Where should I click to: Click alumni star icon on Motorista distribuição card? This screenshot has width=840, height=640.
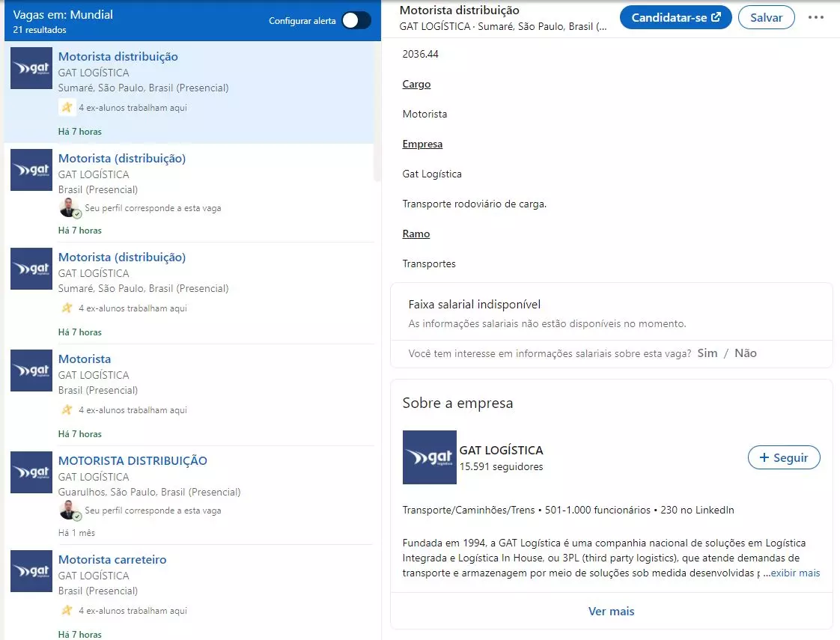coord(67,108)
